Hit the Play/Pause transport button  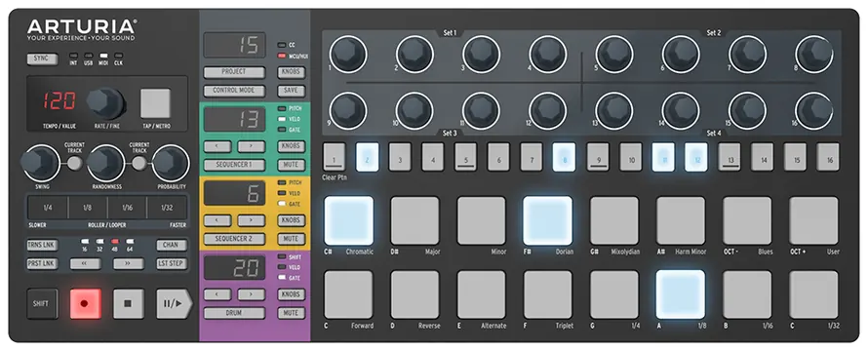pyautogui.click(x=174, y=303)
